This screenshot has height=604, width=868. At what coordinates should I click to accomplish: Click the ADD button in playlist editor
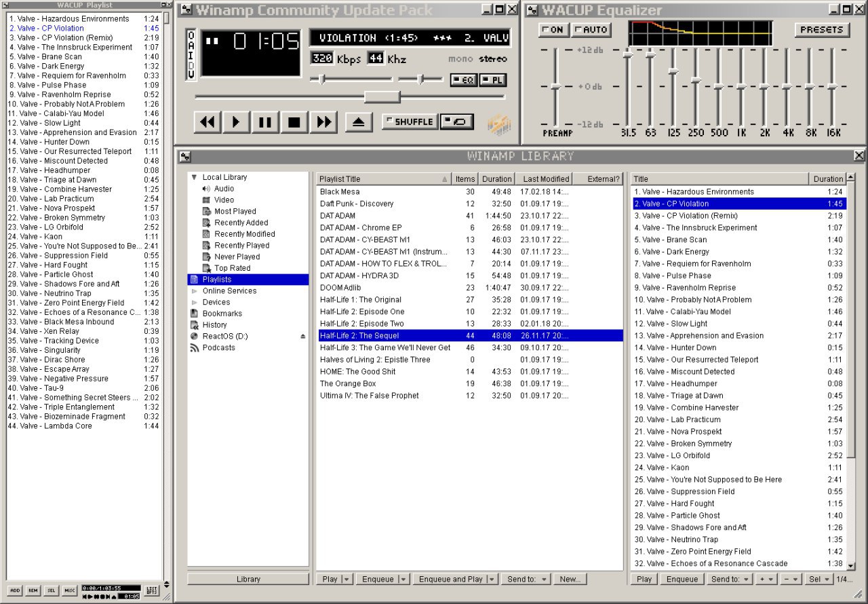15,591
